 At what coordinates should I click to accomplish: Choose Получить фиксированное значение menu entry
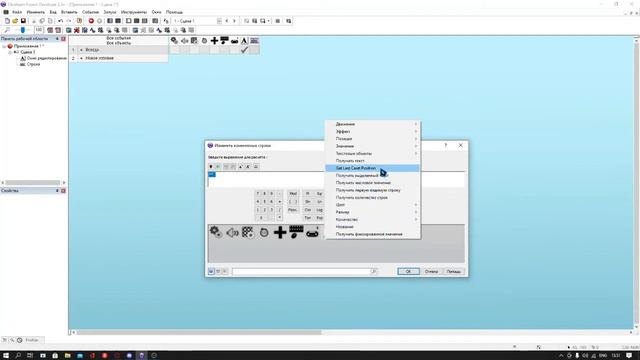click(373, 234)
